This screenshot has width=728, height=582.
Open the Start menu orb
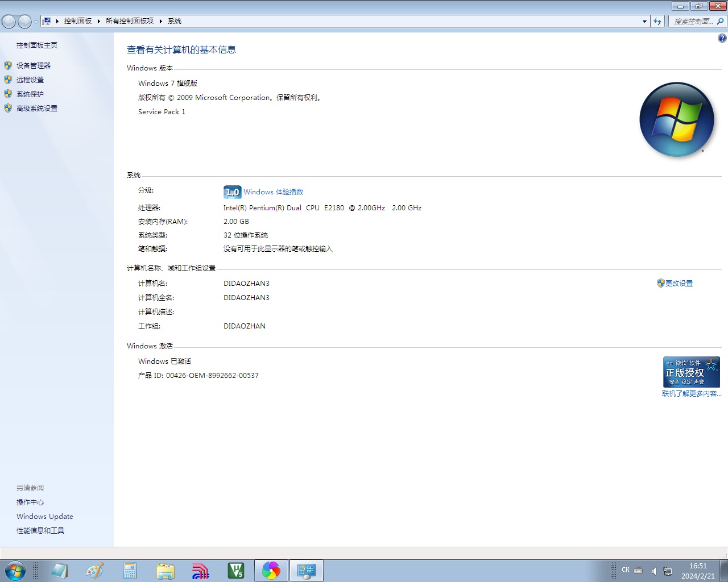click(15, 571)
